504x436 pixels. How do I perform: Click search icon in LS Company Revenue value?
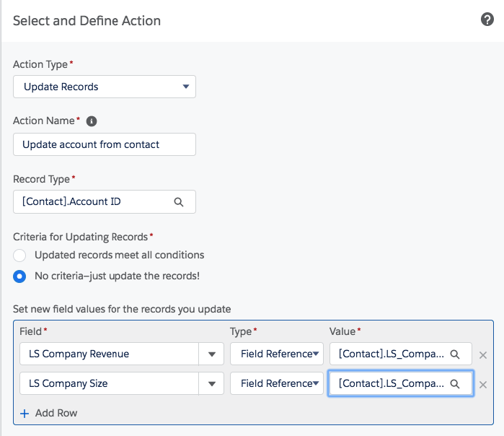[x=454, y=354]
